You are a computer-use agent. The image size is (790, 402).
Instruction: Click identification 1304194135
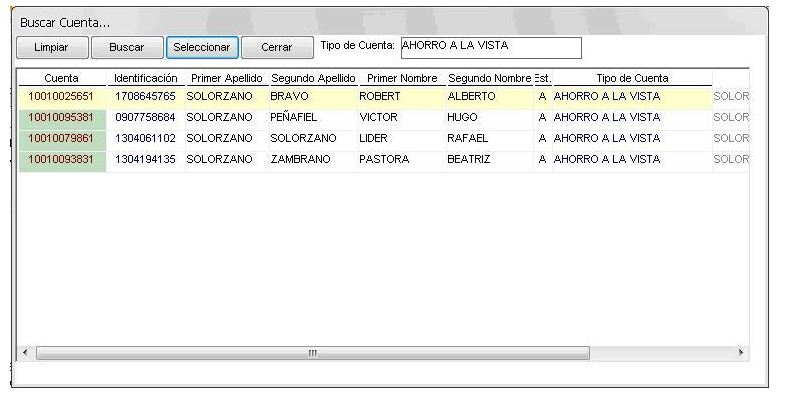coord(145,160)
